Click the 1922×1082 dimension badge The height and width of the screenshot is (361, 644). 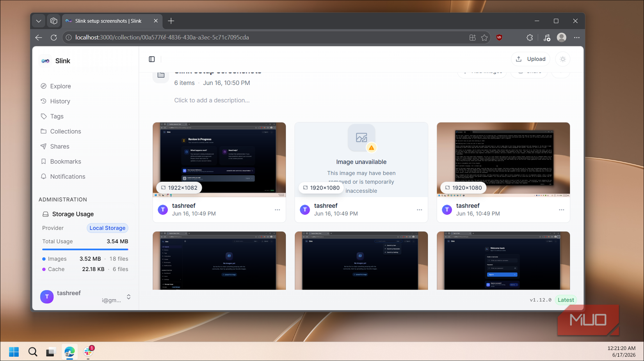(179, 188)
